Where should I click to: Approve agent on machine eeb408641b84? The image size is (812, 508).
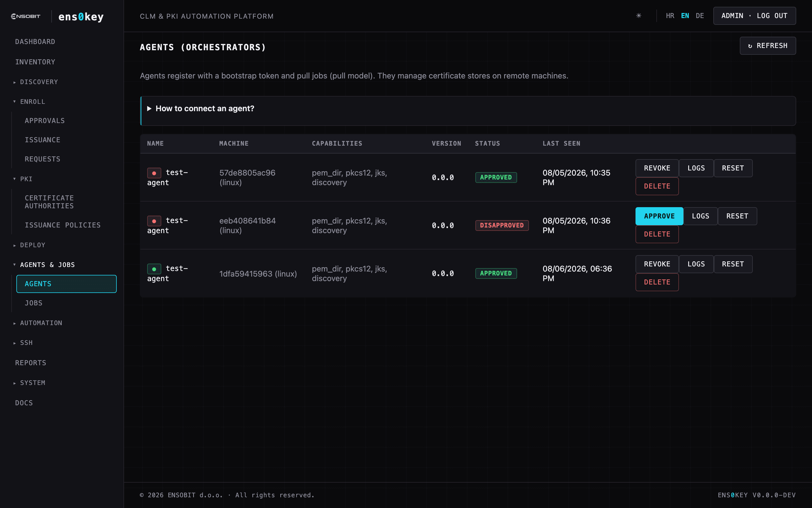coord(659,216)
